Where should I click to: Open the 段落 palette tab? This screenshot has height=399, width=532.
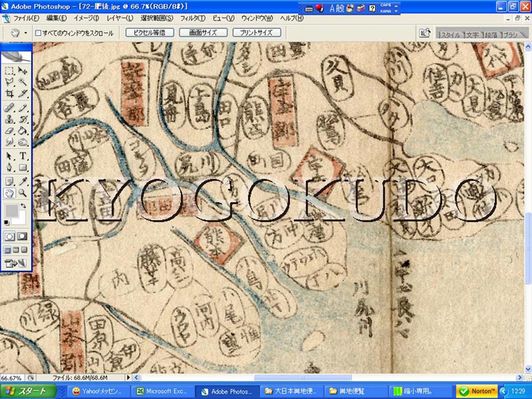click(491, 35)
